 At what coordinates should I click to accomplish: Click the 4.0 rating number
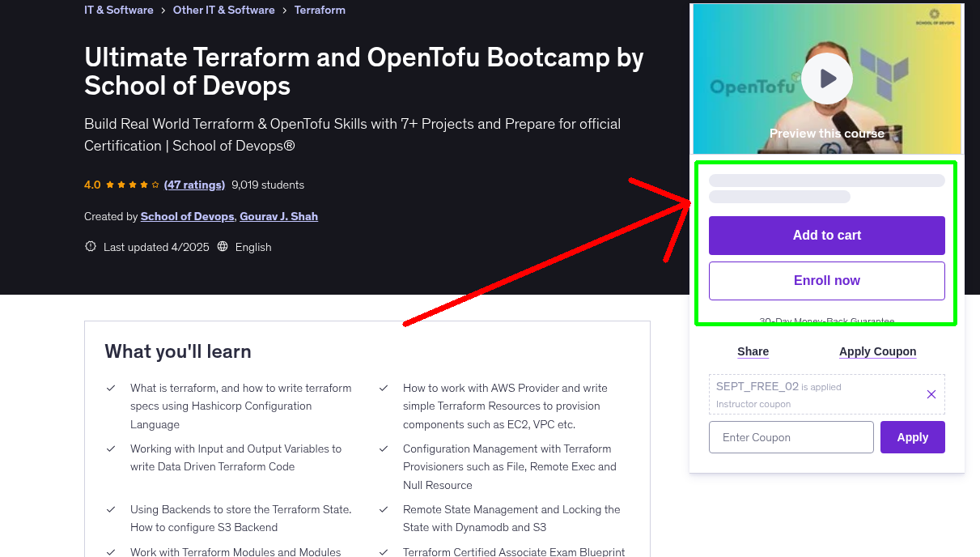92,185
